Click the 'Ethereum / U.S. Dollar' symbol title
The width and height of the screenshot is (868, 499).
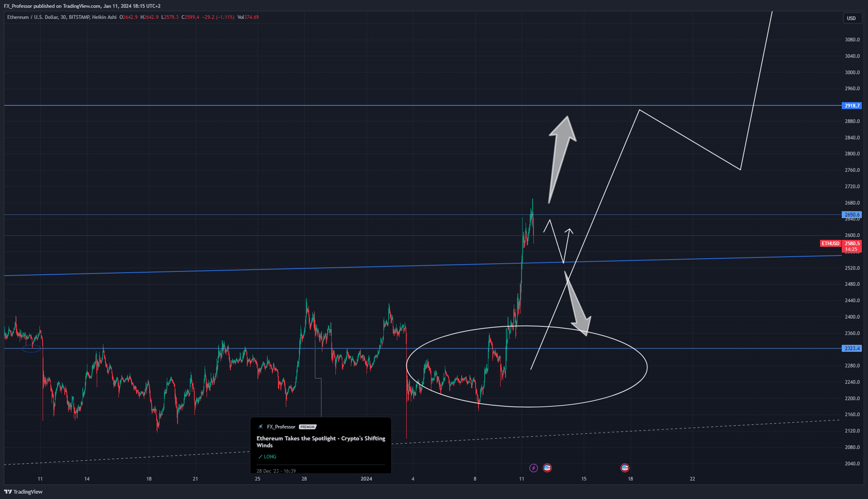tap(32, 17)
